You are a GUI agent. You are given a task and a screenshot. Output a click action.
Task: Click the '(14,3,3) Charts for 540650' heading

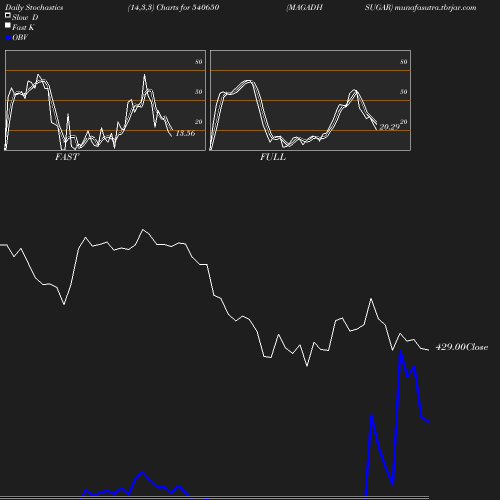tap(173, 8)
